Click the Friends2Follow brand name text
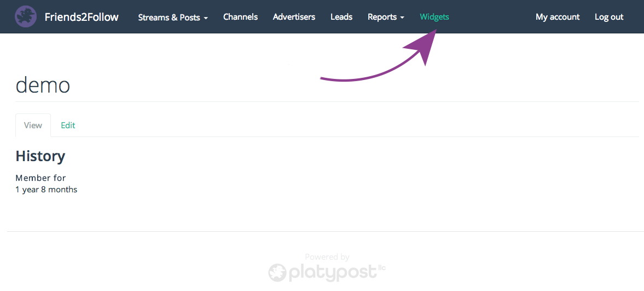Image resolution: width=644 pixels, height=291 pixels. 82,17
